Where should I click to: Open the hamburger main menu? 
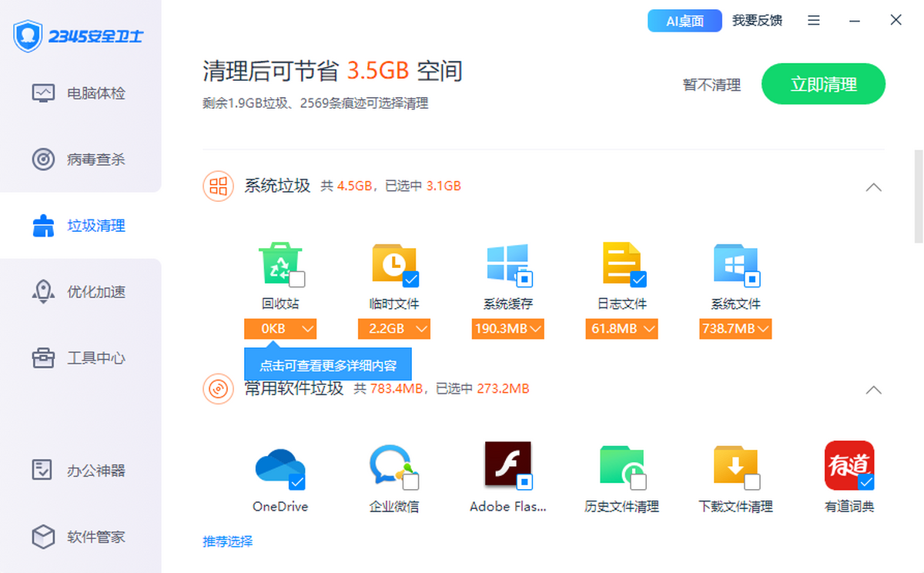pos(814,21)
